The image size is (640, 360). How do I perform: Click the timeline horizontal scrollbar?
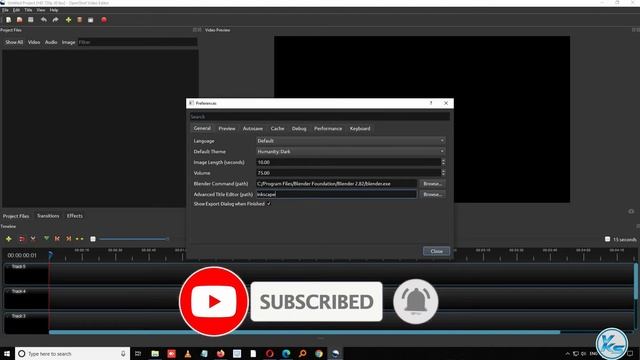coord(304,332)
